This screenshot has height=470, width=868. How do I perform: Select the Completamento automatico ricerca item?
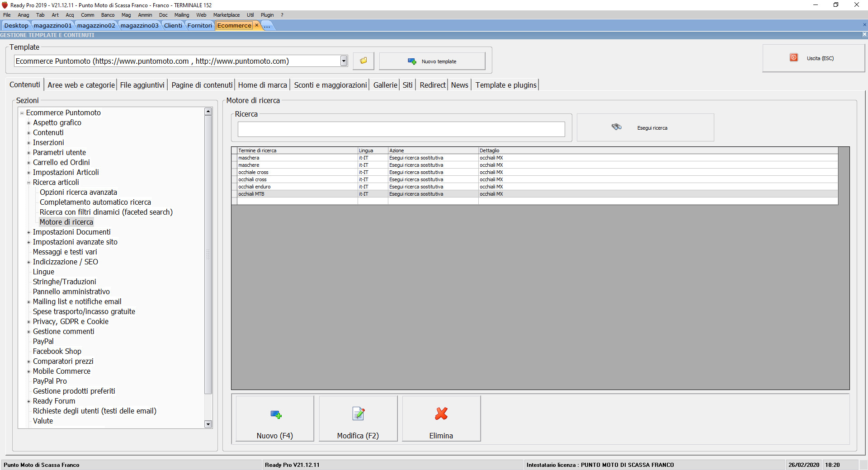point(95,202)
